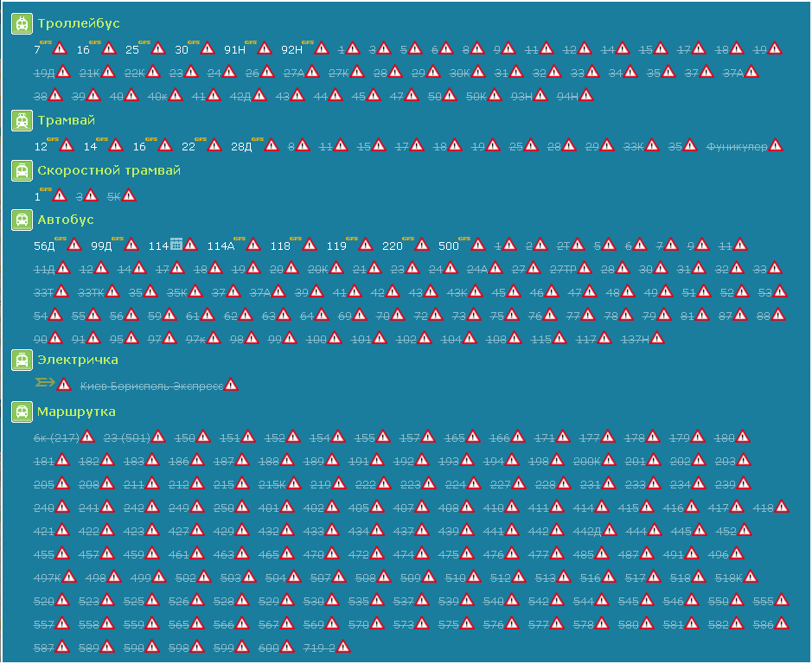Select speed tram route 1

point(37,197)
